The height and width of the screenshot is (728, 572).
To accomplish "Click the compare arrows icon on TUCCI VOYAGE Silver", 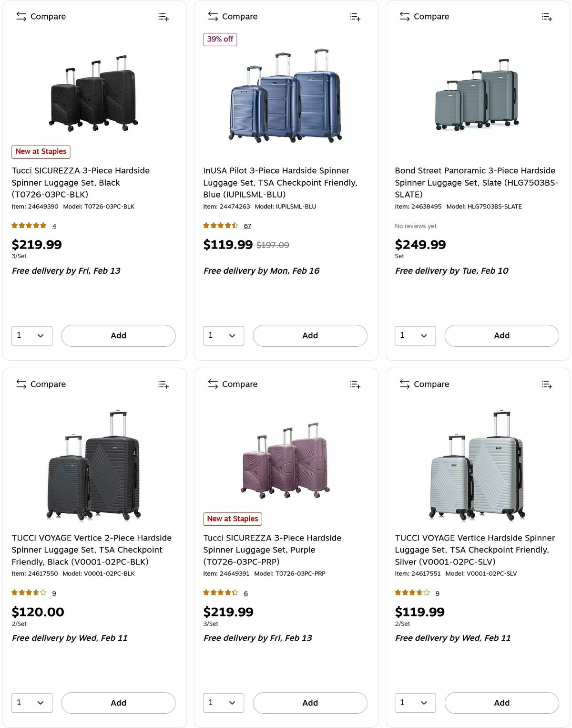I will pos(404,384).
